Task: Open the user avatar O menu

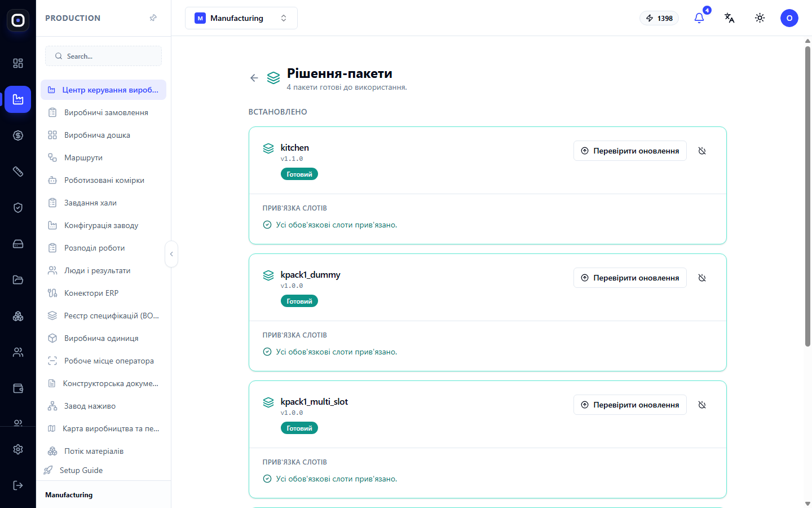Action: [789, 18]
